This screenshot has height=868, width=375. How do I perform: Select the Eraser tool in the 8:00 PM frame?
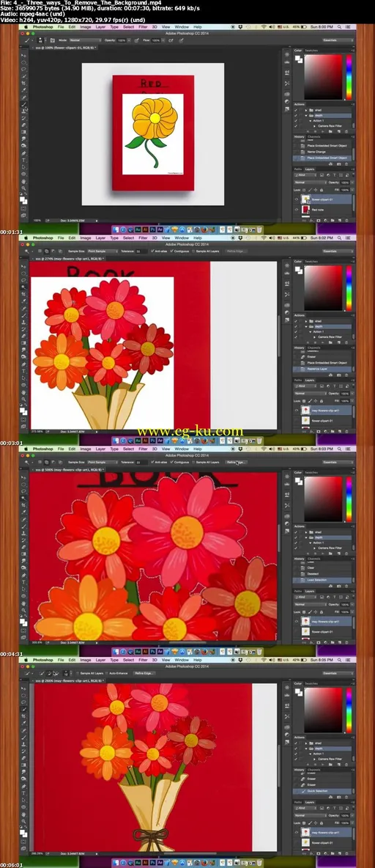pyautogui.click(x=23, y=125)
